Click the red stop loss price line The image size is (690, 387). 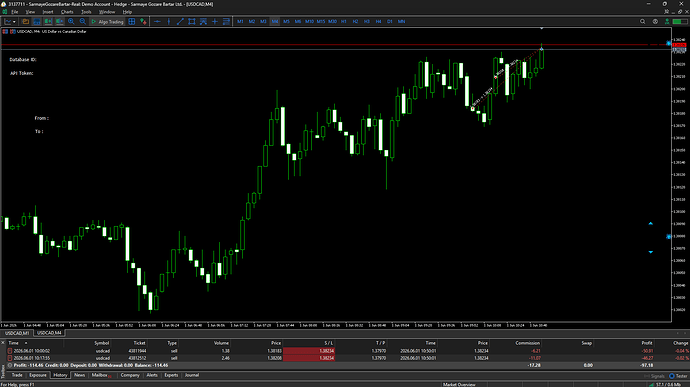334,44
